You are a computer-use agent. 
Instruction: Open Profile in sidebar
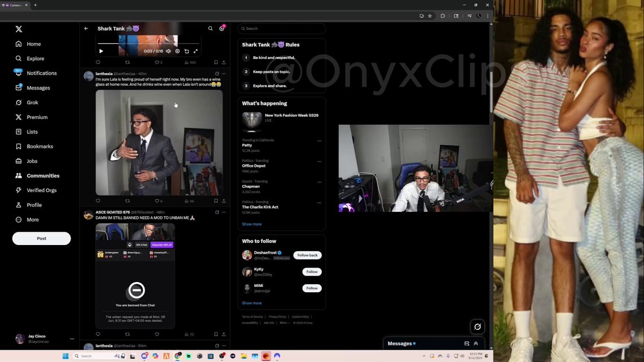pos(28,205)
